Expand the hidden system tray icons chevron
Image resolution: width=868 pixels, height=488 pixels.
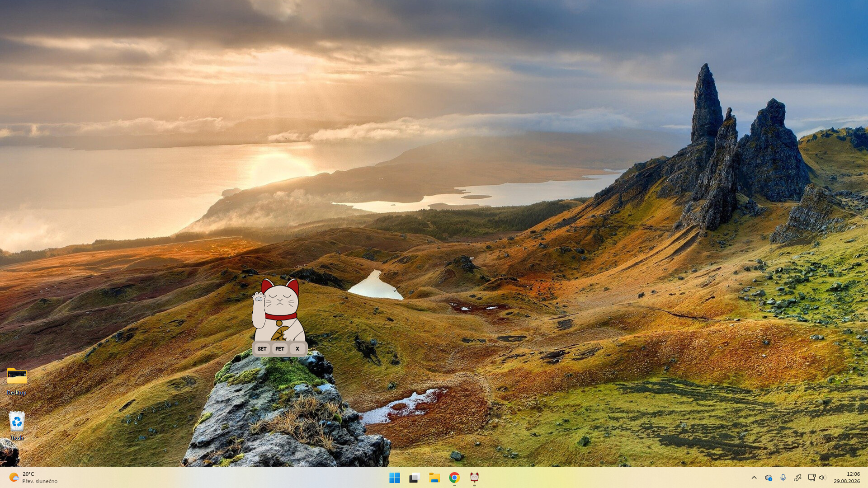click(x=754, y=478)
